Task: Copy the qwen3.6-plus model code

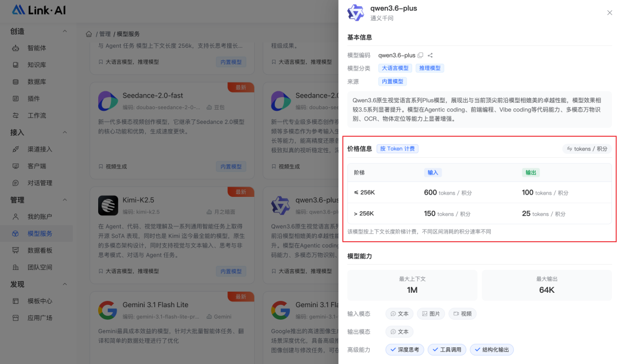Action: point(420,55)
